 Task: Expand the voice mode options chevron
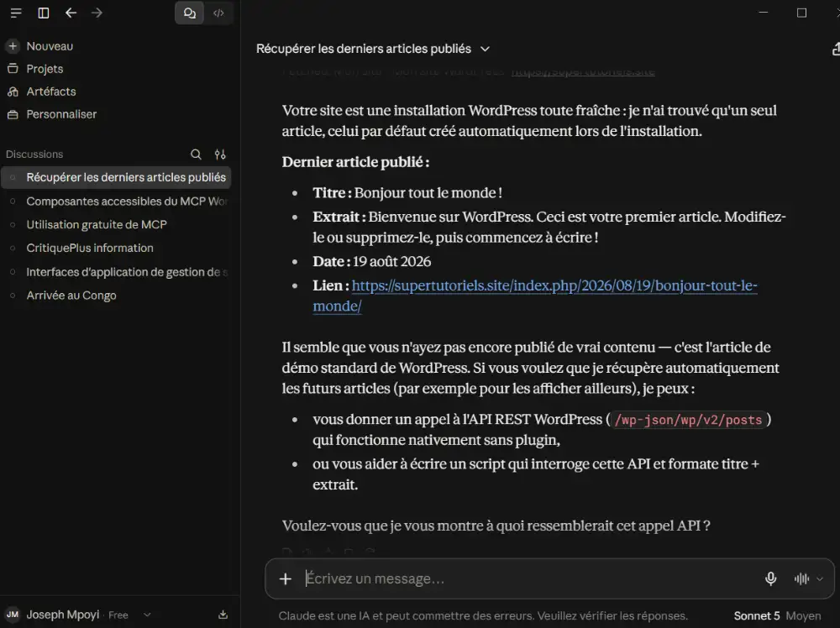(x=820, y=578)
